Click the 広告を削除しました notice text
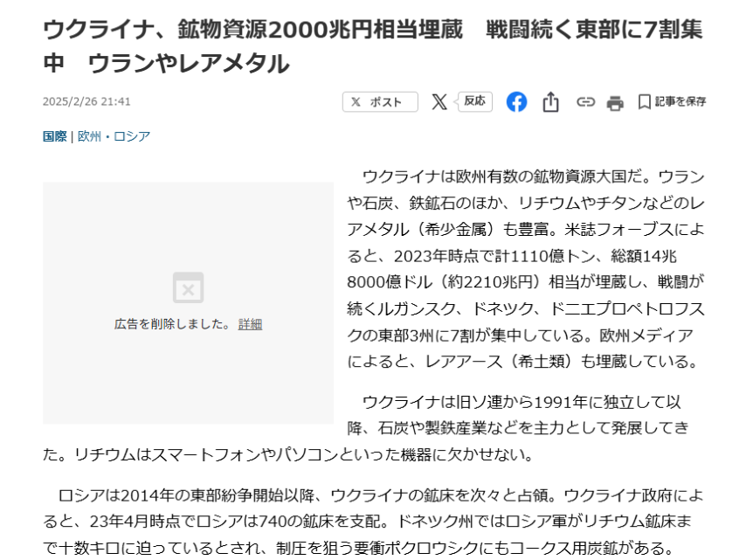The height and width of the screenshot is (560, 746). pyautogui.click(x=173, y=324)
